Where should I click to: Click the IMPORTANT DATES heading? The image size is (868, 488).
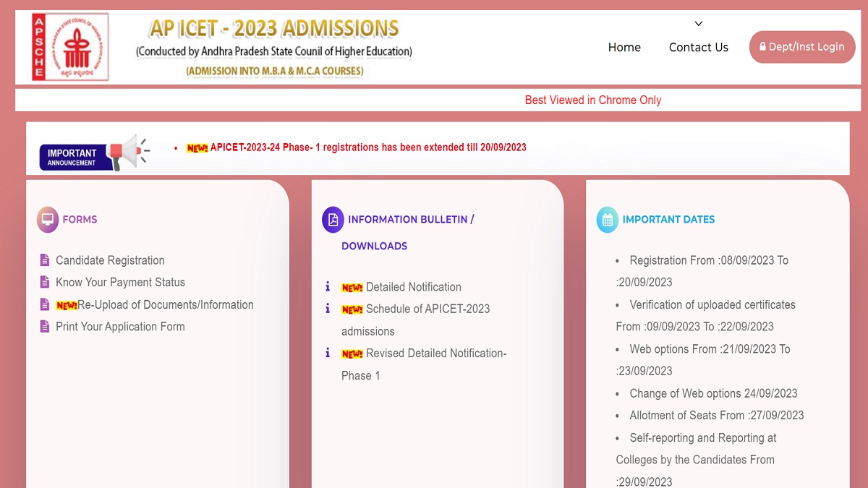668,219
